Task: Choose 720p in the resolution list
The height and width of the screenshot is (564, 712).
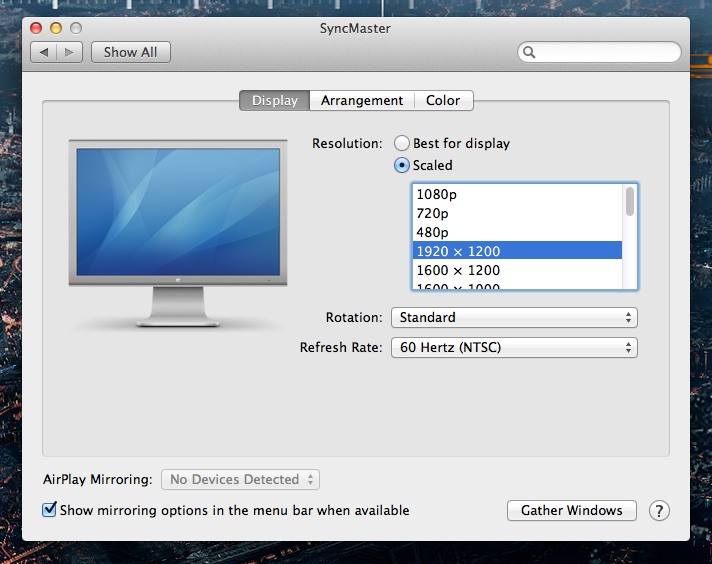Action: point(517,213)
